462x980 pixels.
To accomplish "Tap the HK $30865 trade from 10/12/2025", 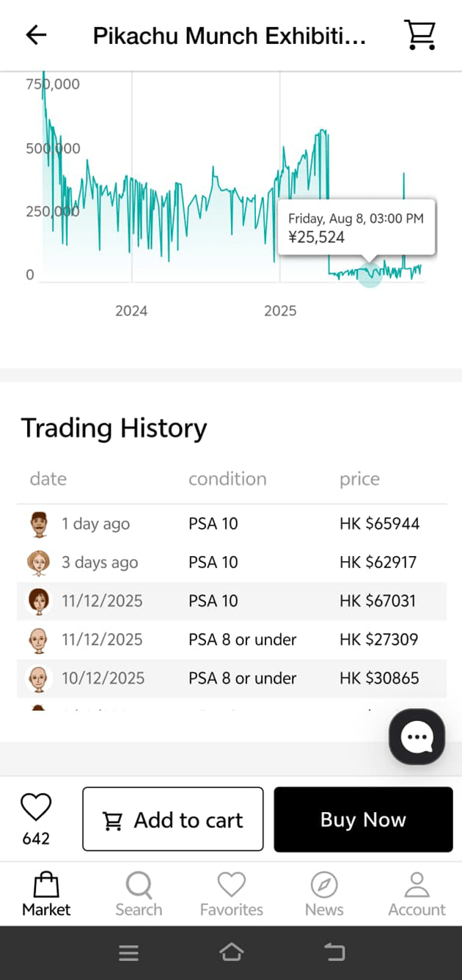I will [231, 678].
